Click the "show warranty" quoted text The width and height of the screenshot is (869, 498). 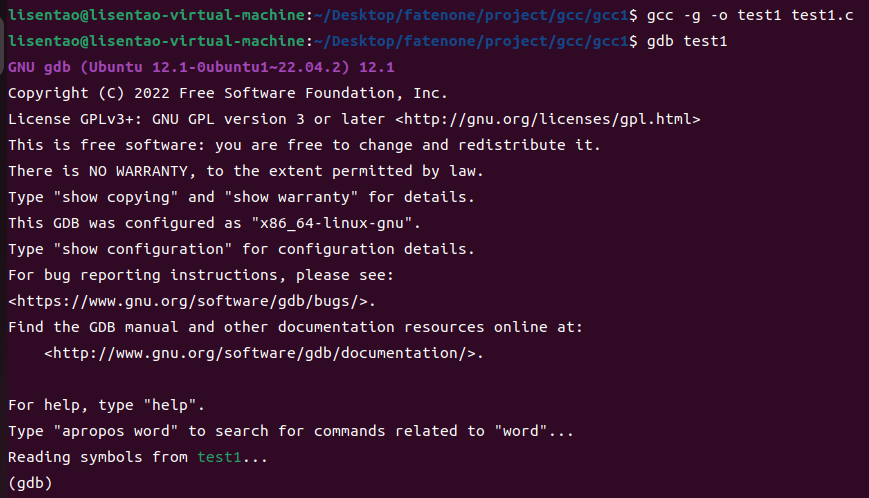(291, 197)
